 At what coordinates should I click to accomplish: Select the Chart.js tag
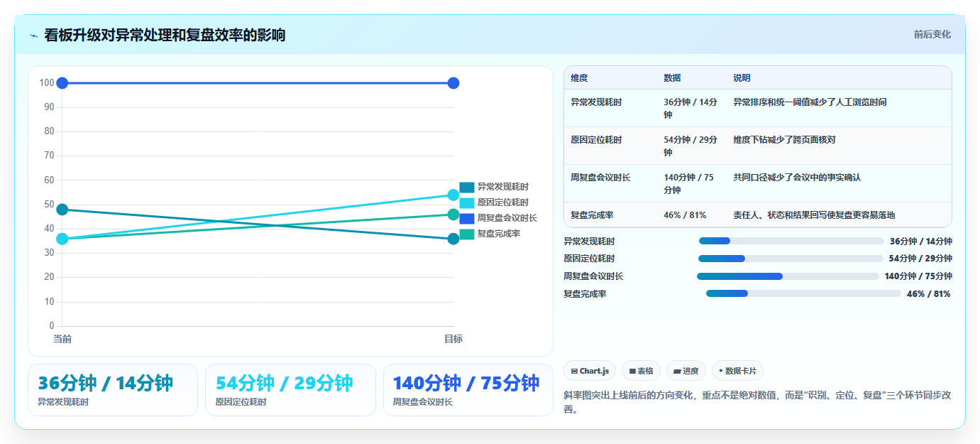pyautogui.click(x=590, y=371)
